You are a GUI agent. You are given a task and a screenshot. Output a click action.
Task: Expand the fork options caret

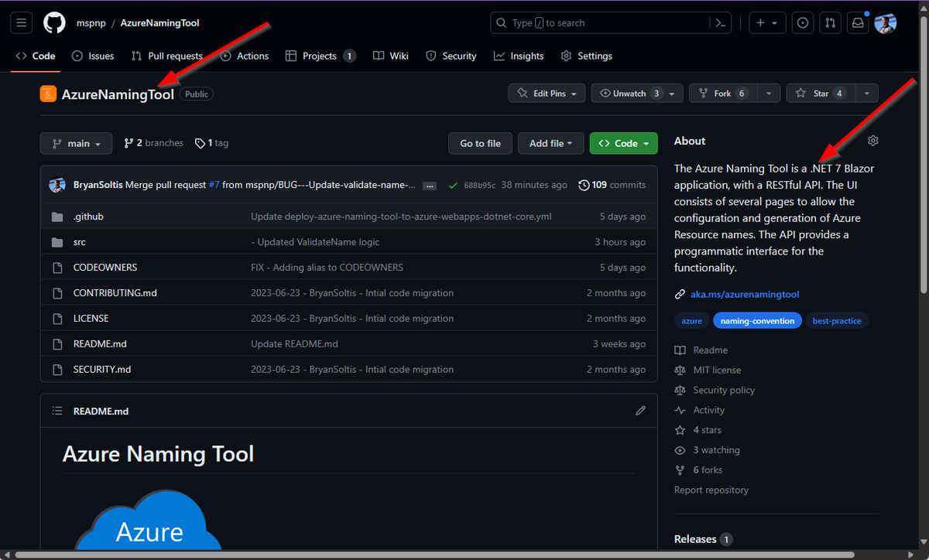[769, 93]
